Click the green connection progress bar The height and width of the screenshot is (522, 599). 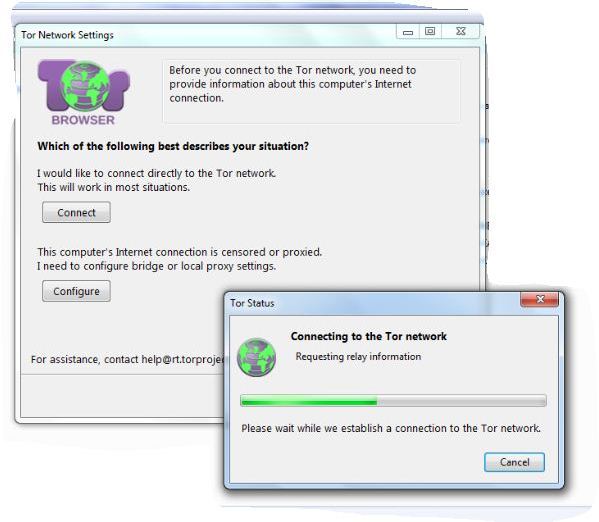(393, 401)
